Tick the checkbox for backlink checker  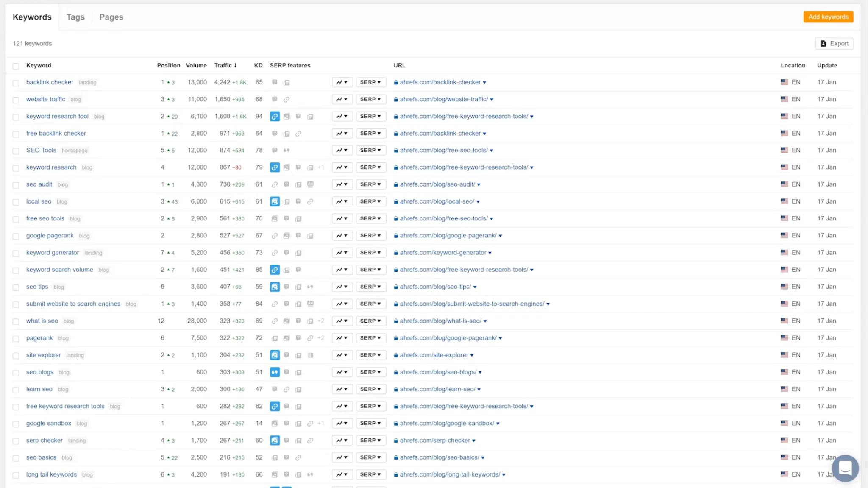[16, 83]
